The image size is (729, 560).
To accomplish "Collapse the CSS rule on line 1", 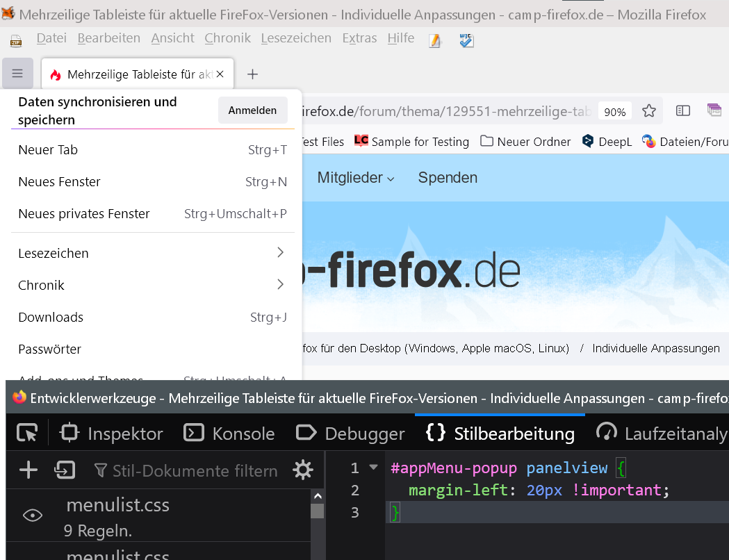I will (x=373, y=467).
